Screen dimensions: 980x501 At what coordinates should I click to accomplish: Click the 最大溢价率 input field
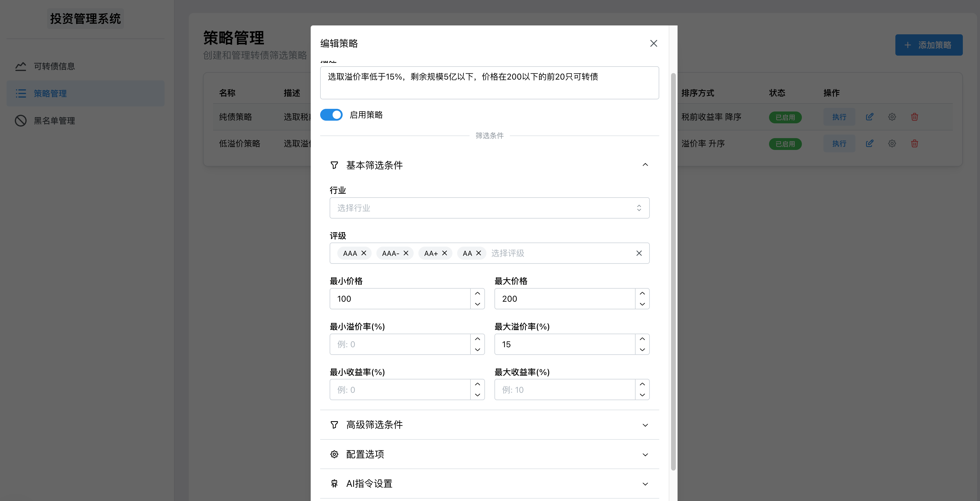click(x=564, y=344)
